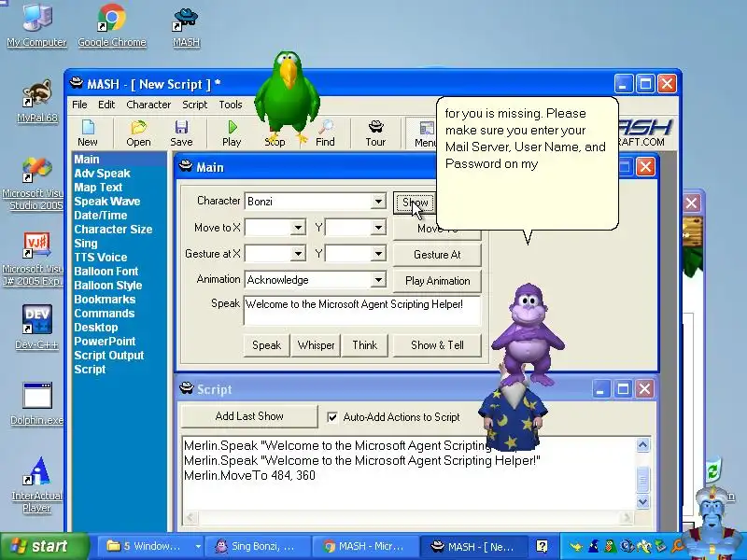Expand the Move to X dropdown
747x560 pixels.
pos(298,228)
